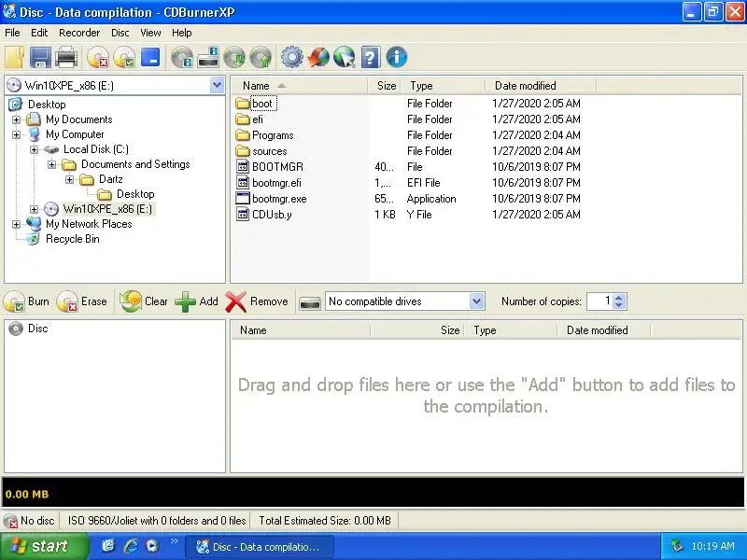
Task: Toggle the Dartz folder node expander
Action: (69, 179)
